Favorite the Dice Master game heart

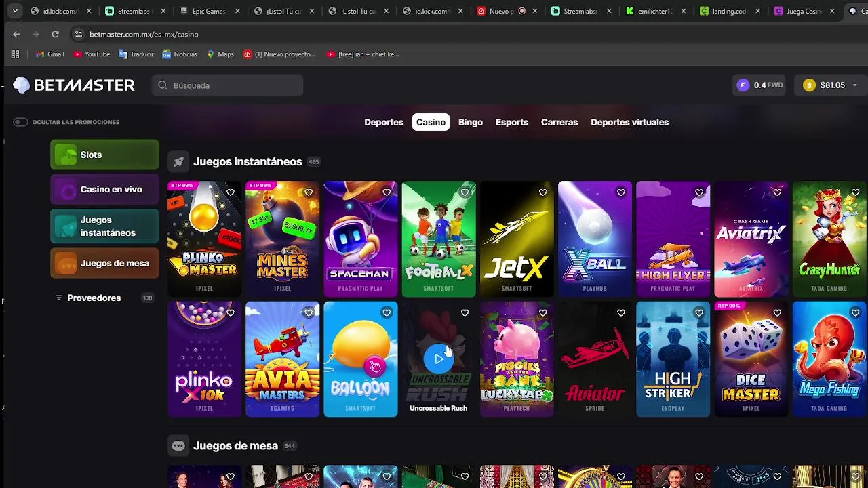777,312
